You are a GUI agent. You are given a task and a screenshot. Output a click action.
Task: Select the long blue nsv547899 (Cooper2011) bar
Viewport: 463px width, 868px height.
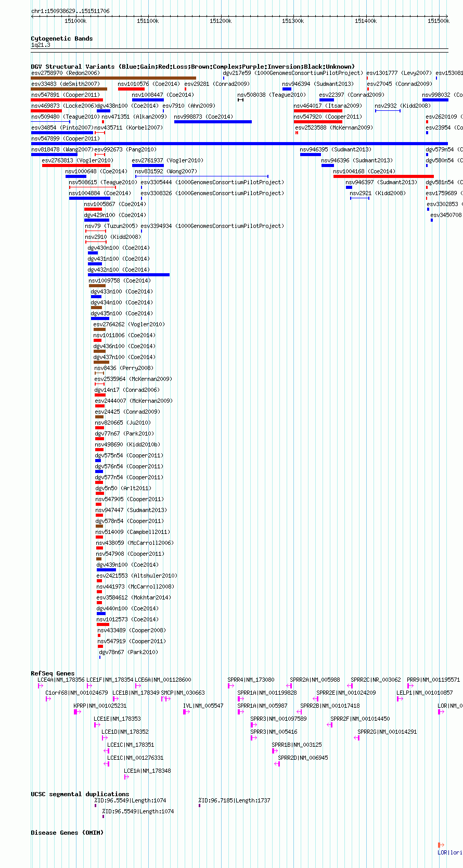click(x=239, y=144)
